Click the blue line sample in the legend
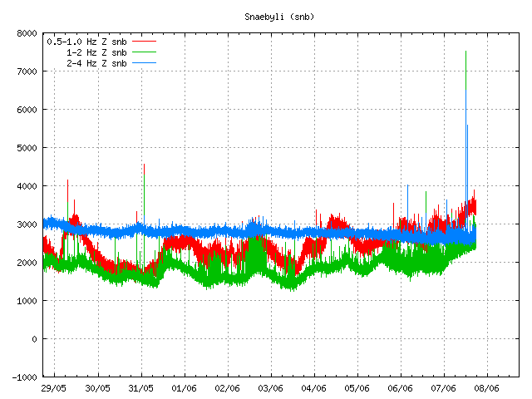Viewport: 532px width, 399px height. (x=144, y=41)
